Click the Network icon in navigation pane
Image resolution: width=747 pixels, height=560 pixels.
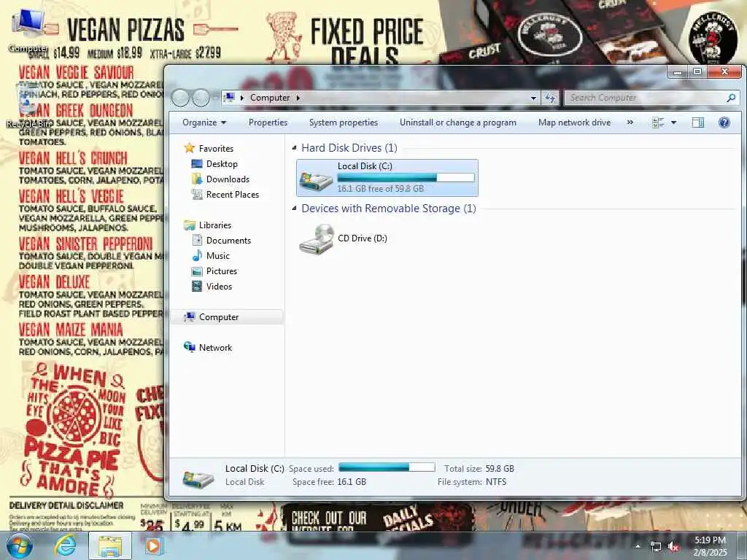190,347
